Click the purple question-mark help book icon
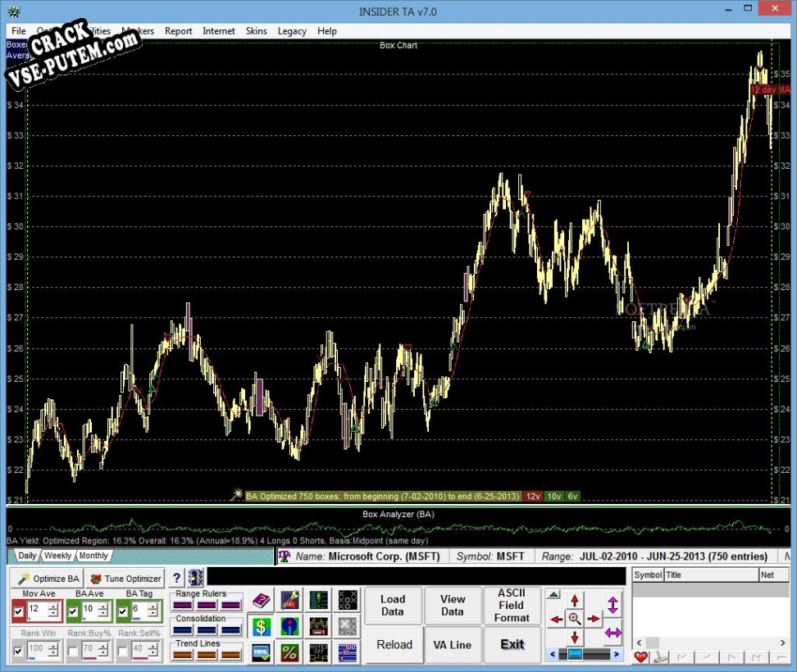 pos(262,601)
